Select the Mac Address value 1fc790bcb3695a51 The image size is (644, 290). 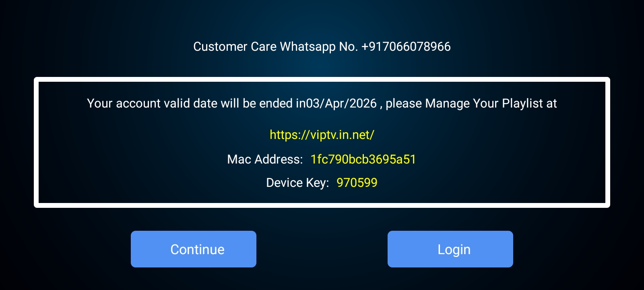[363, 159]
